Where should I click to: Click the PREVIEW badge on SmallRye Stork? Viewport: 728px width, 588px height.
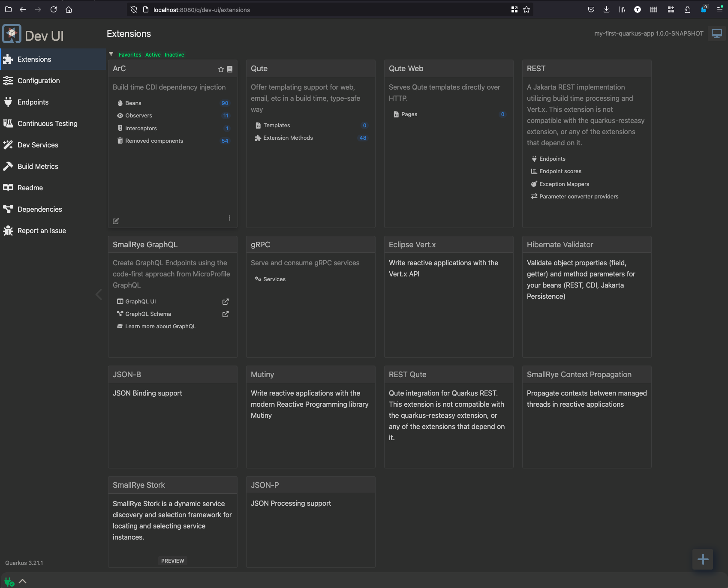[x=173, y=561]
